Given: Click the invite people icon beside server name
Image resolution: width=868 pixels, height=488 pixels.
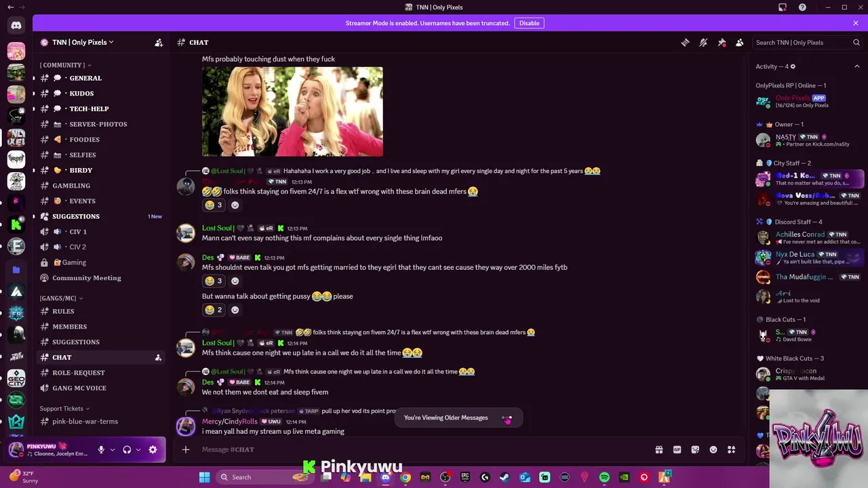Looking at the screenshot, I should click(159, 42).
